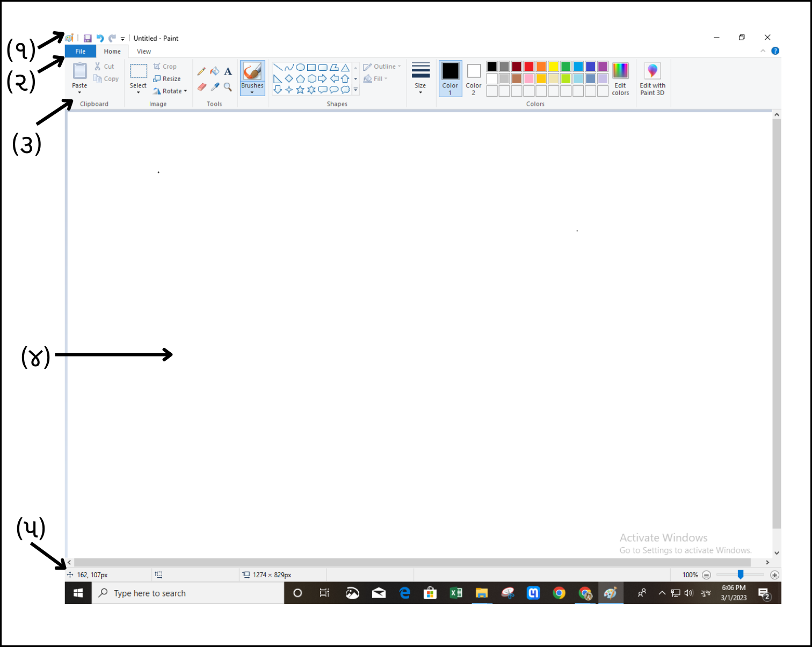Open Edit colors dialog
Image resolution: width=812 pixels, height=647 pixels.
[x=620, y=78]
